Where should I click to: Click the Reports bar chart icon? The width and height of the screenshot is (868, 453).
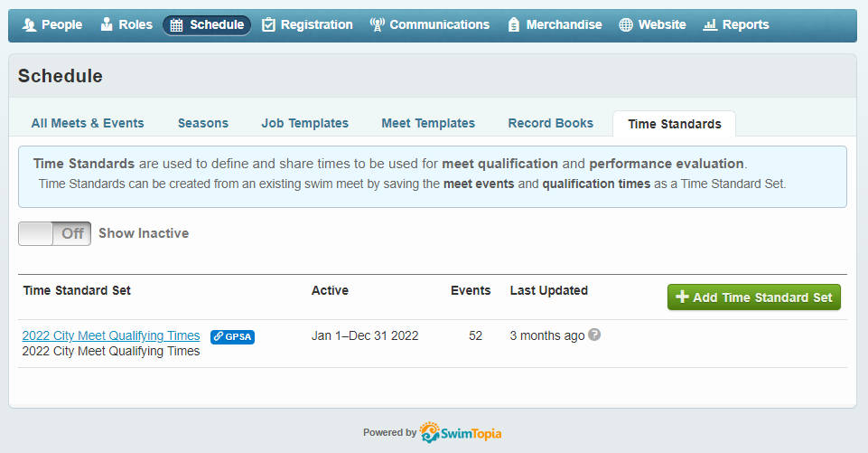coord(710,25)
